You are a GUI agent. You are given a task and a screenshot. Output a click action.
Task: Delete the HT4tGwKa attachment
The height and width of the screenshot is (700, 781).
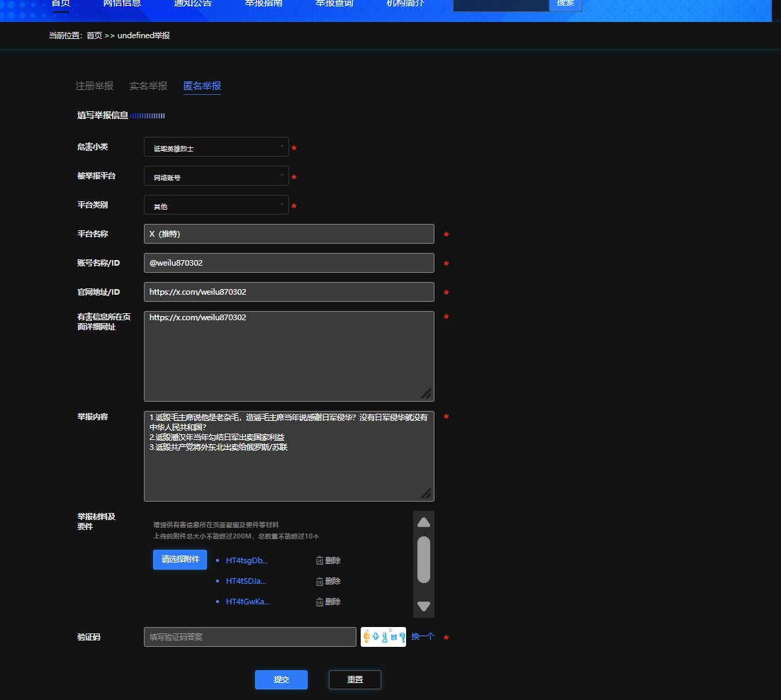tap(328, 602)
